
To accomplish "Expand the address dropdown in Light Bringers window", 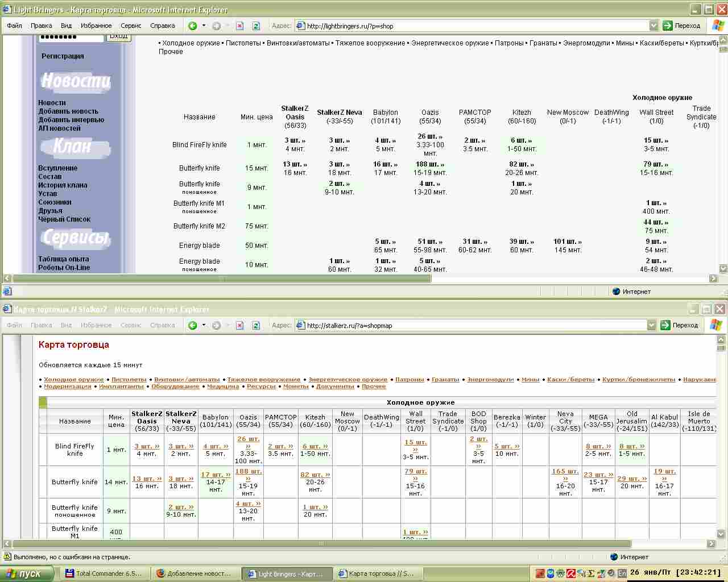I will click(x=653, y=26).
